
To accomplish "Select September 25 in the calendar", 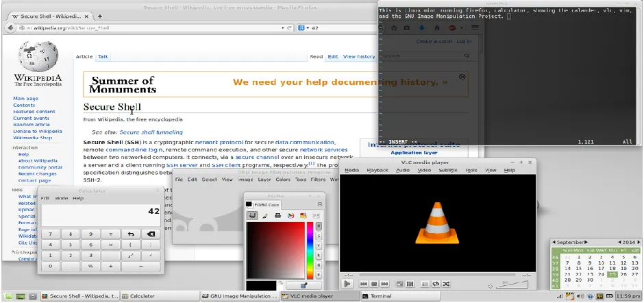I will (x=612, y=274).
